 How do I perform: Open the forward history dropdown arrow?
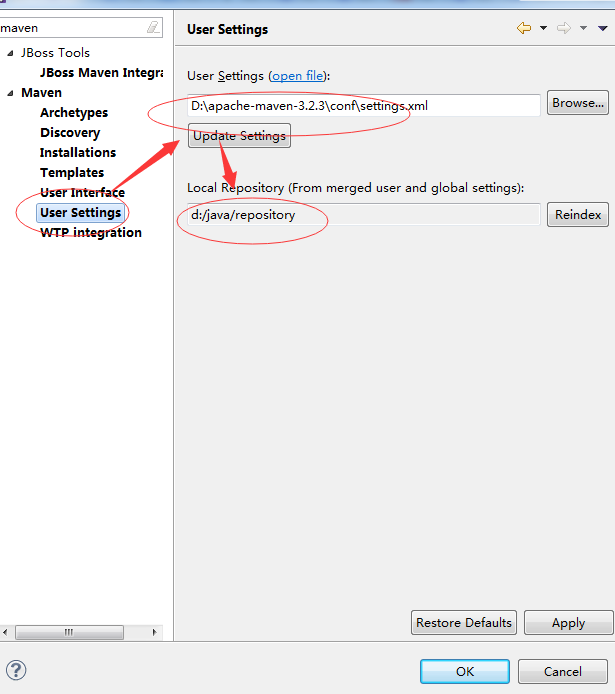coord(584,28)
